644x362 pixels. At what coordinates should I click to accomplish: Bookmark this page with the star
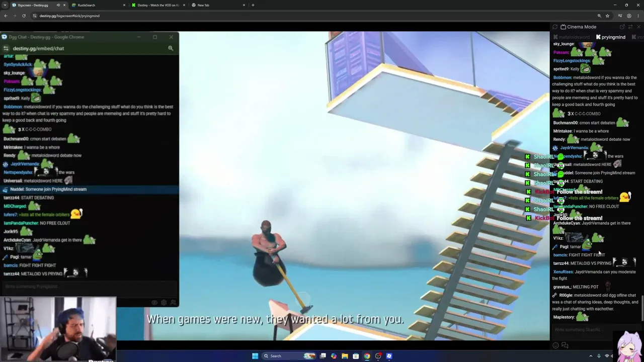pyautogui.click(x=607, y=16)
